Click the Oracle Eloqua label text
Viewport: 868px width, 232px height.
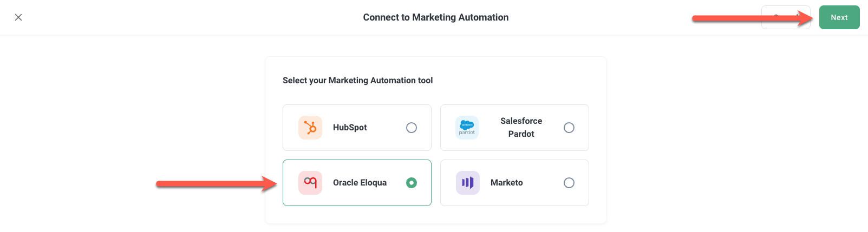[360, 183]
